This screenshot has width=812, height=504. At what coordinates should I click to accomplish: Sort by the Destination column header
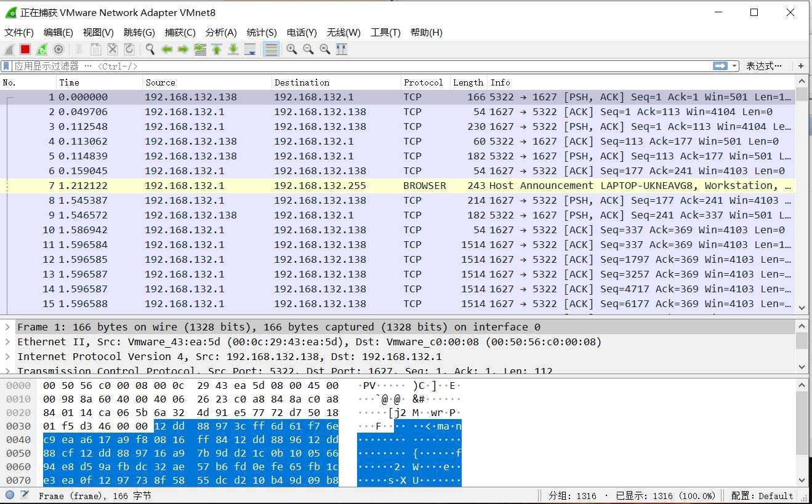[x=336, y=82]
